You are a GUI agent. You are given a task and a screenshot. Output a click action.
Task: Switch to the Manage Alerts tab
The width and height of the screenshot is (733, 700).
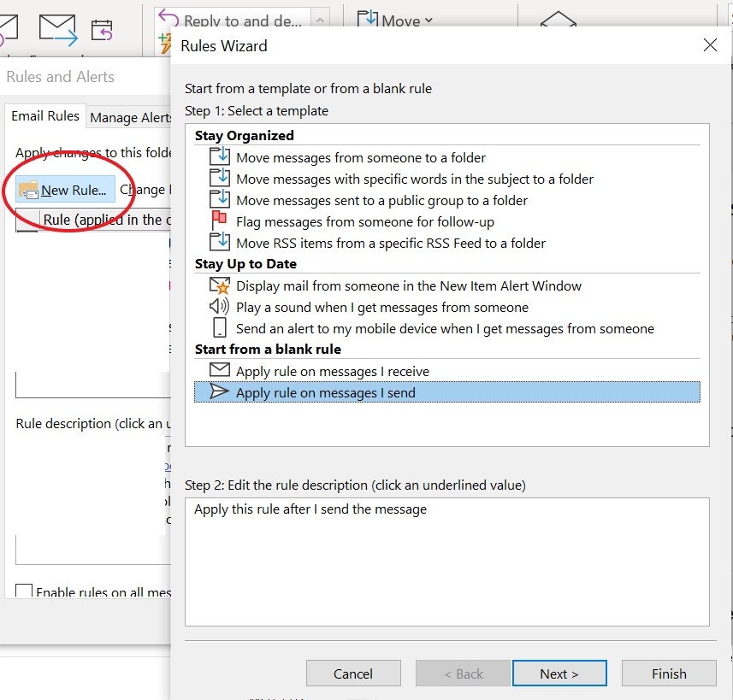[130, 116]
